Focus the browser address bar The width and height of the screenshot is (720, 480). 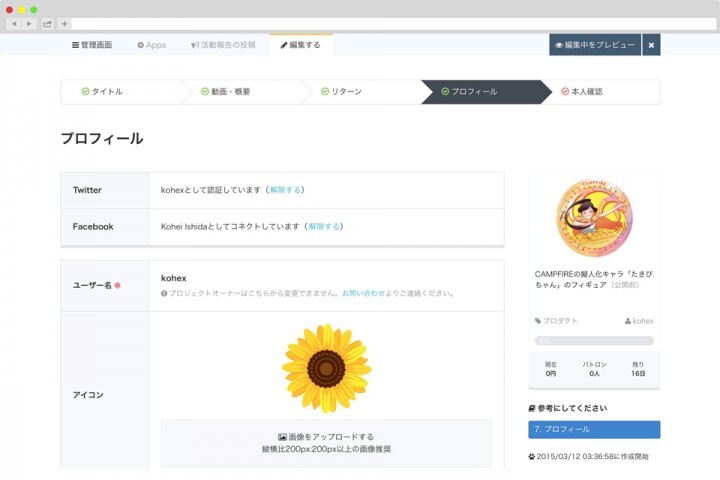[394, 24]
